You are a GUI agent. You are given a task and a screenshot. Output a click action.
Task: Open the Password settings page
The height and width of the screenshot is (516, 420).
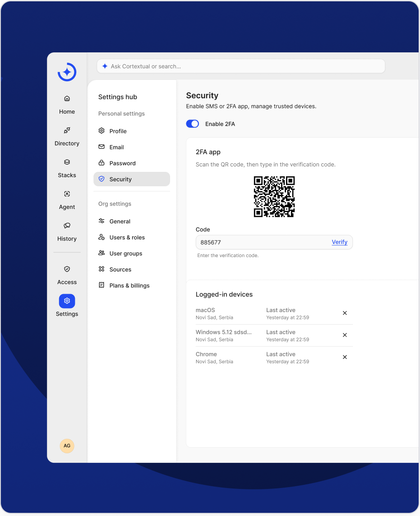click(122, 163)
